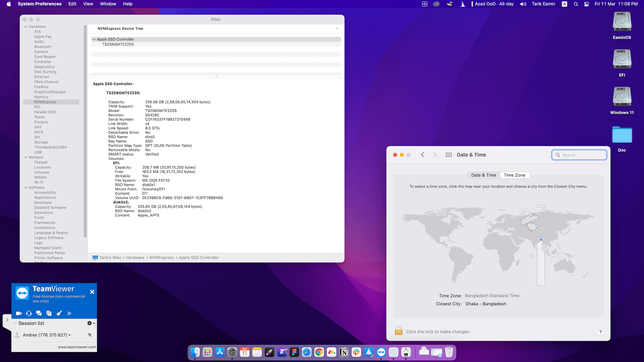Image resolution: width=644 pixels, height=362 pixels.
Task: Open the TeamViewer file transfer icon
Action: pos(49,313)
